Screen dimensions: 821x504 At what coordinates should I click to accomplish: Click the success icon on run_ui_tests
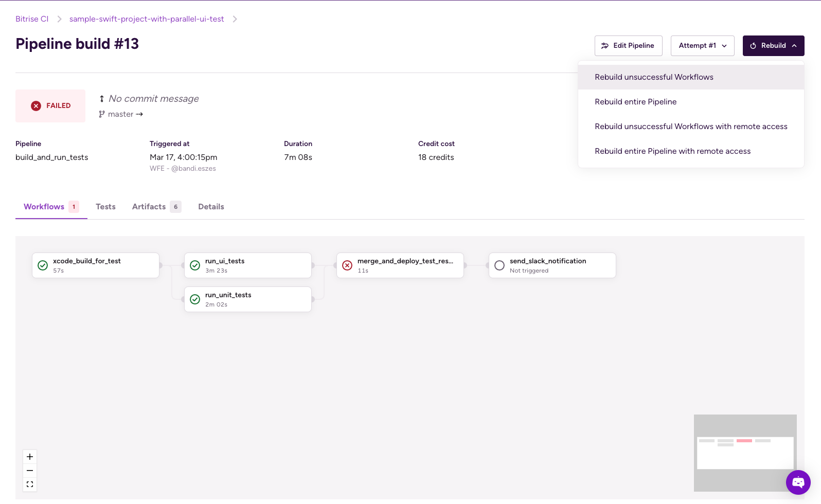pos(195,265)
